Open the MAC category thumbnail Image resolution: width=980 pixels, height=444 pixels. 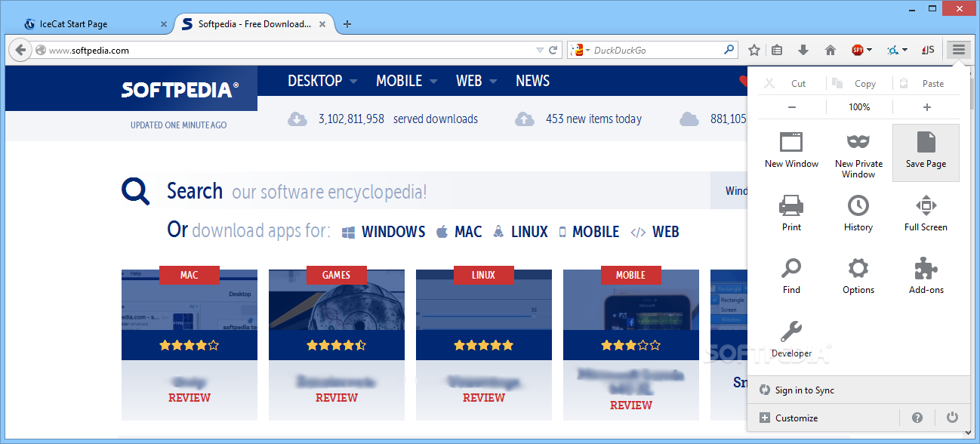[190, 301]
